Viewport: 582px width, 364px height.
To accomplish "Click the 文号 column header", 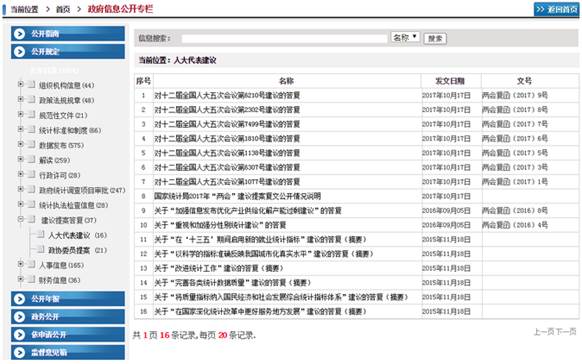I will coord(524,81).
